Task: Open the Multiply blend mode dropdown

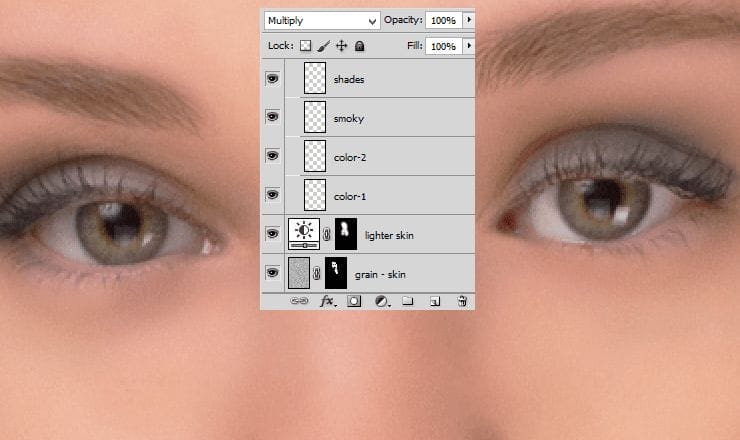Action: (x=321, y=20)
